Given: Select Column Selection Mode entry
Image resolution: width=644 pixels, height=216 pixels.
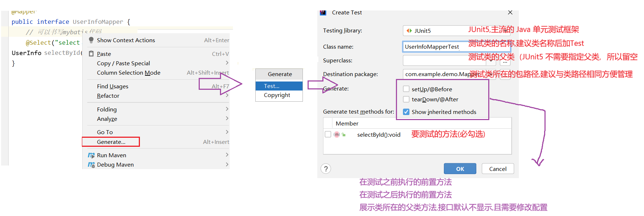Looking at the screenshot, I should tap(157, 72).
